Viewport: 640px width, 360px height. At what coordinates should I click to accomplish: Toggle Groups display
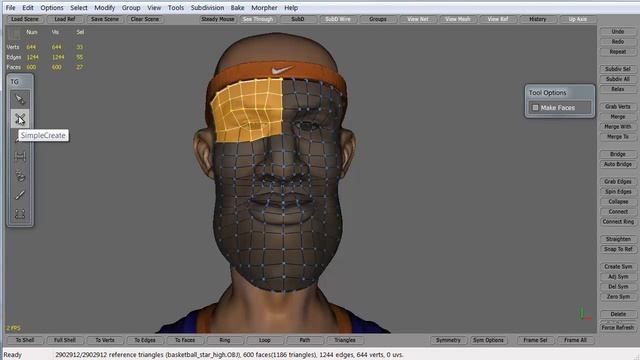[x=378, y=19]
